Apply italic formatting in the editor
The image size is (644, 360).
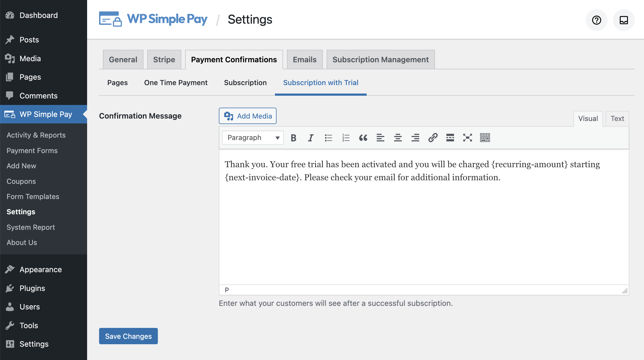311,138
